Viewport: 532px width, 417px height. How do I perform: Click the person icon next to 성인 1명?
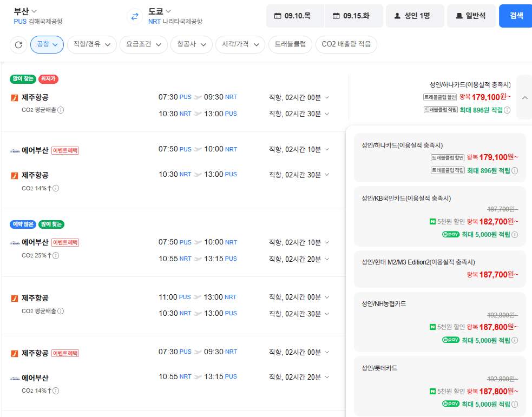tap(397, 16)
